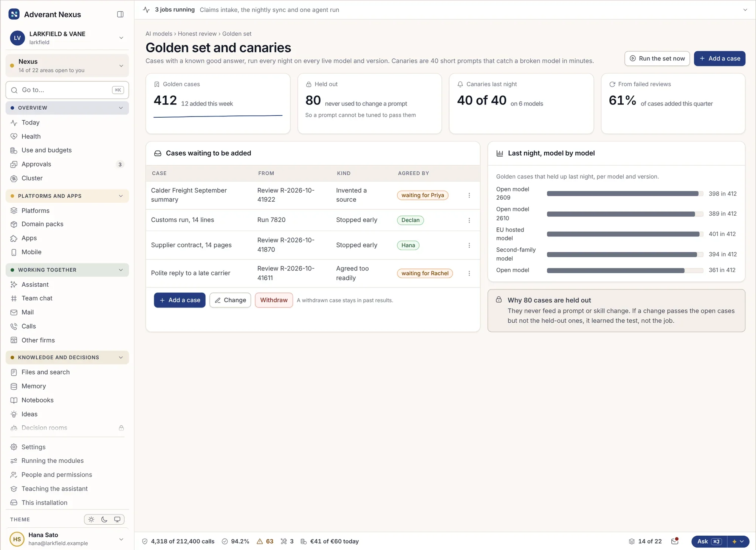Click the waiting for Rachel tag
The height and width of the screenshot is (550, 756).
click(425, 273)
